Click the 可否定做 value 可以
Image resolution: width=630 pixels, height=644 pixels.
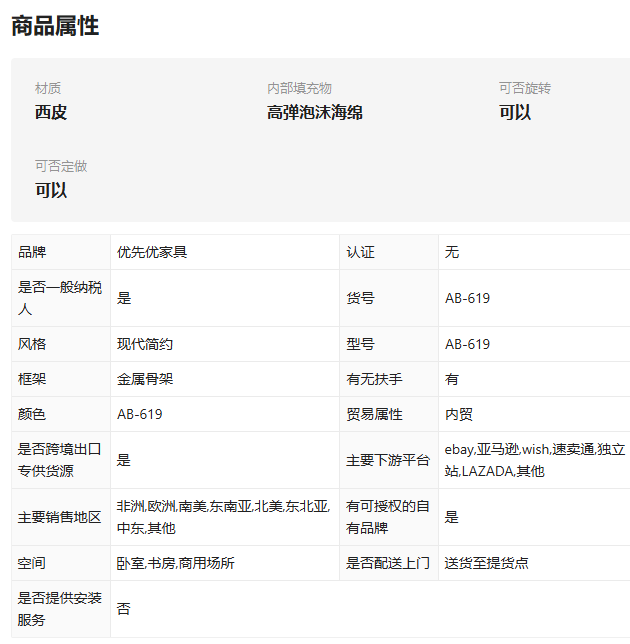click(x=51, y=190)
